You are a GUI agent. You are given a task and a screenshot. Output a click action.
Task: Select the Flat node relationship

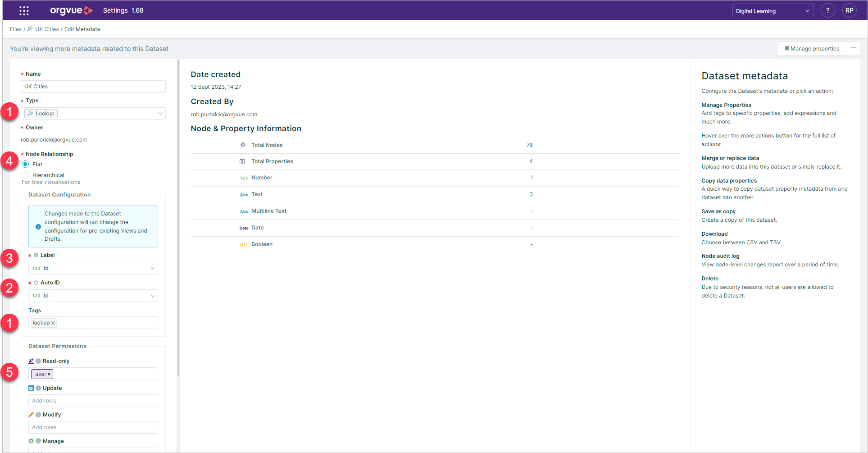[25, 164]
